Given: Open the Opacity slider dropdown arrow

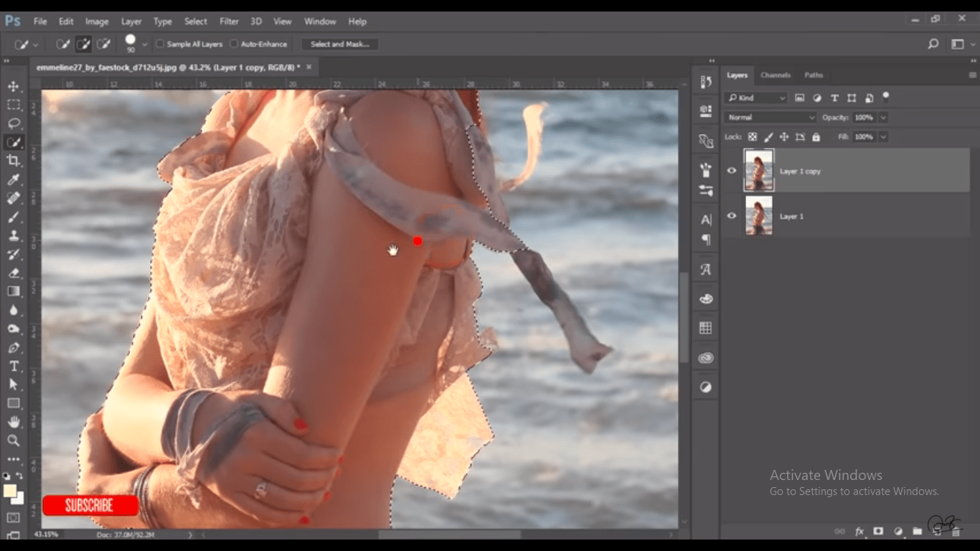Looking at the screenshot, I should 883,117.
